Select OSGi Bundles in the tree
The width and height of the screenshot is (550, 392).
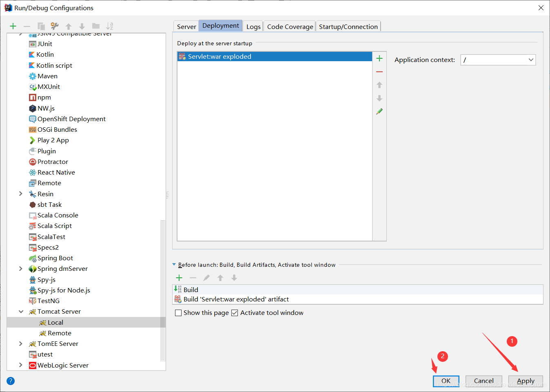pyautogui.click(x=57, y=129)
